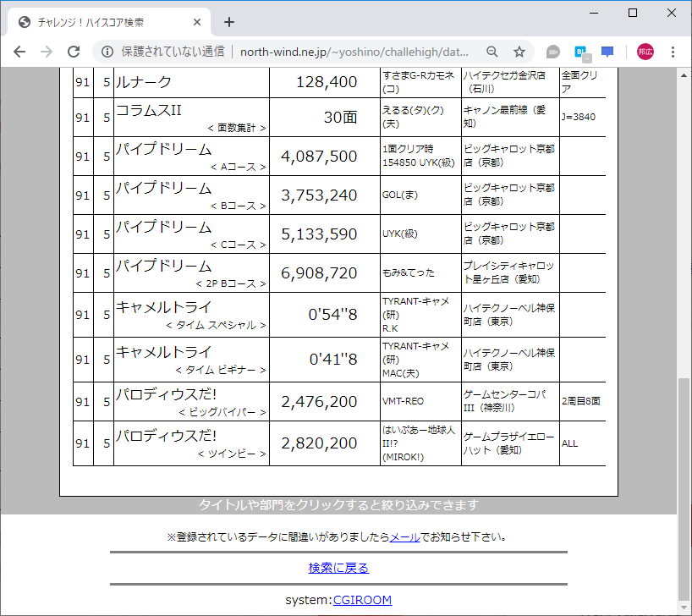
Task: Open the zoom magnifier in address bar
Action: pos(492,52)
